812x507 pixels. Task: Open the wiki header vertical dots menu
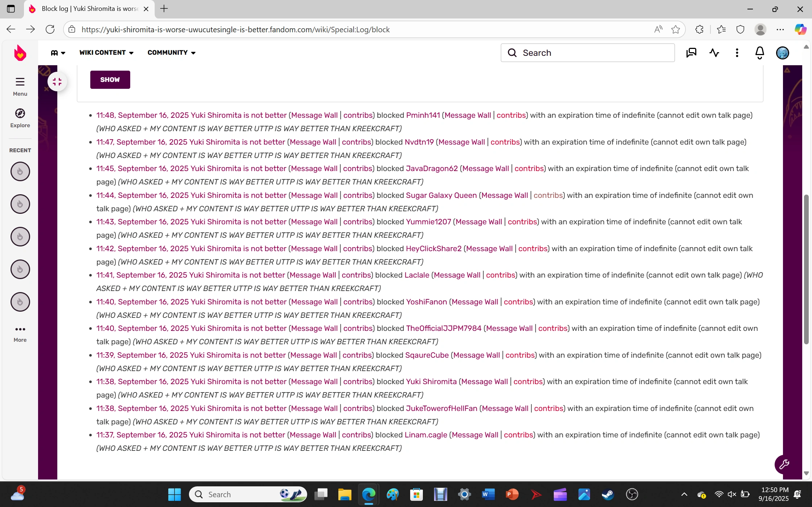coord(737,53)
